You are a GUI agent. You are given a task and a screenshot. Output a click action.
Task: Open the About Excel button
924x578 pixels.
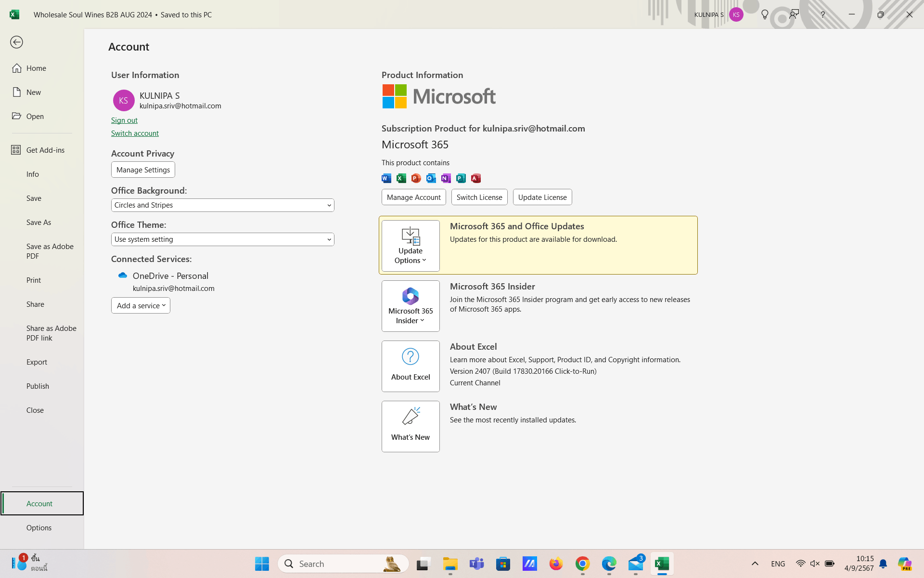411,366
